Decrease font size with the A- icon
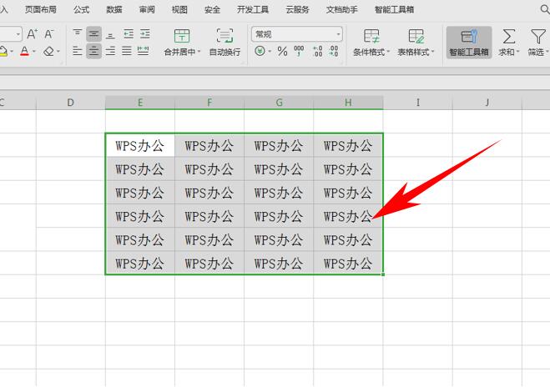550x392 pixels. click(48, 34)
